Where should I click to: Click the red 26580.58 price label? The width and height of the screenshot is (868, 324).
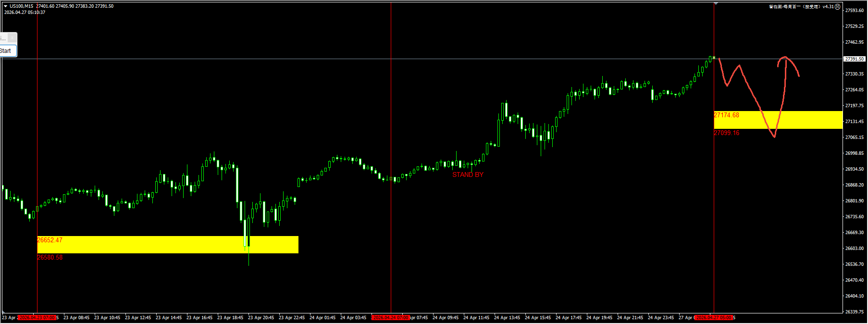pos(50,258)
